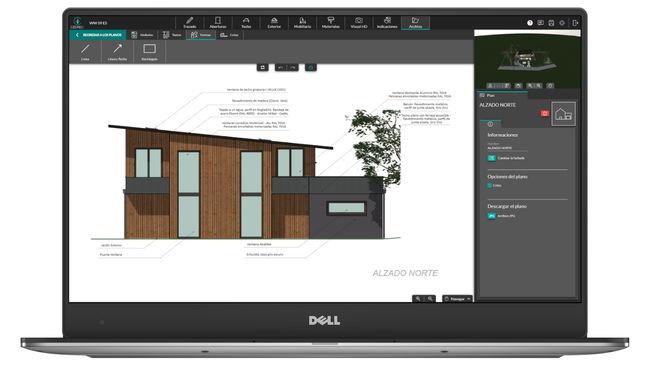Switch to the Archivo tab
This screenshot has width=650, height=366.
[x=415, y=22]
